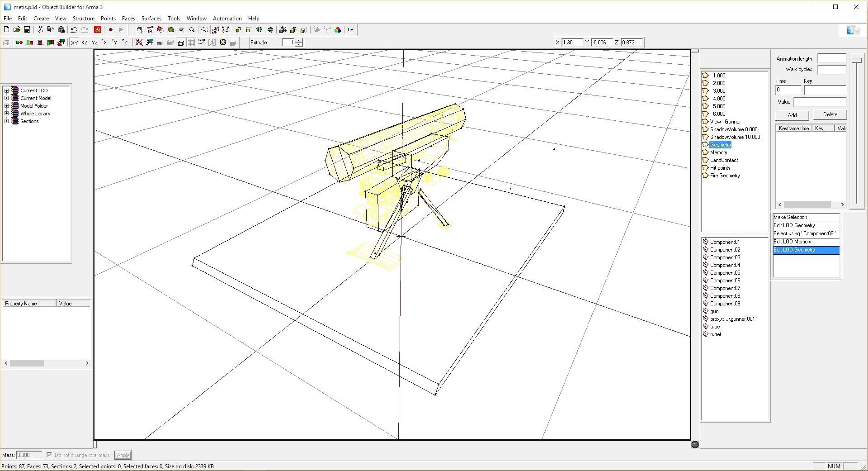Expand the Current LOD tree node
Viewport: 868px width, 471px height.
[7, 90]
